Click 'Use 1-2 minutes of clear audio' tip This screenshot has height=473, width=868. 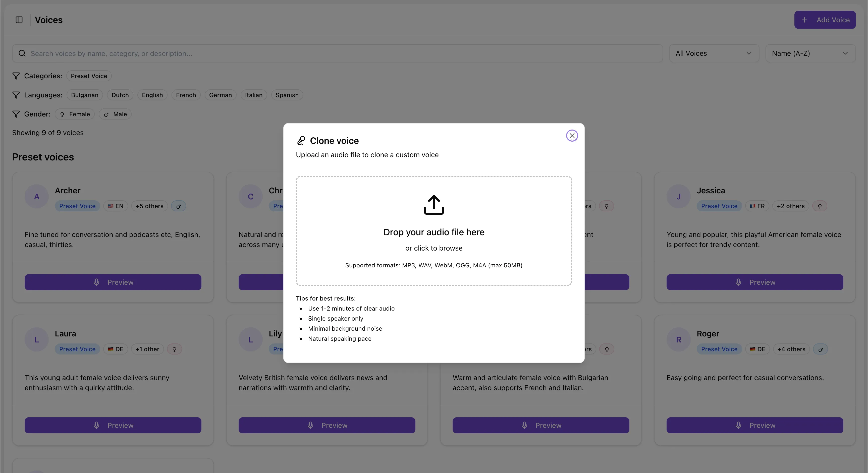(351, 309)
